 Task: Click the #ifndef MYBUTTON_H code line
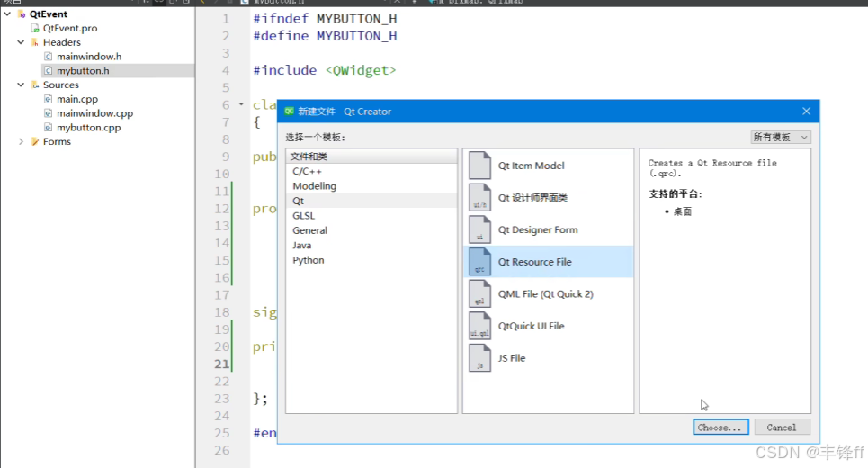click(x=325, y=19)
